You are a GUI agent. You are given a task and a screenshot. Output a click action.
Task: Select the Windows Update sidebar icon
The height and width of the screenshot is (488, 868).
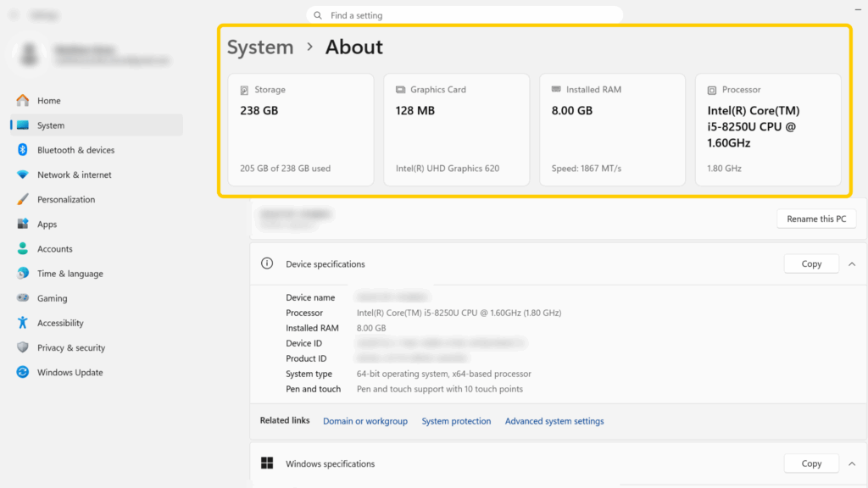[22, 372]
